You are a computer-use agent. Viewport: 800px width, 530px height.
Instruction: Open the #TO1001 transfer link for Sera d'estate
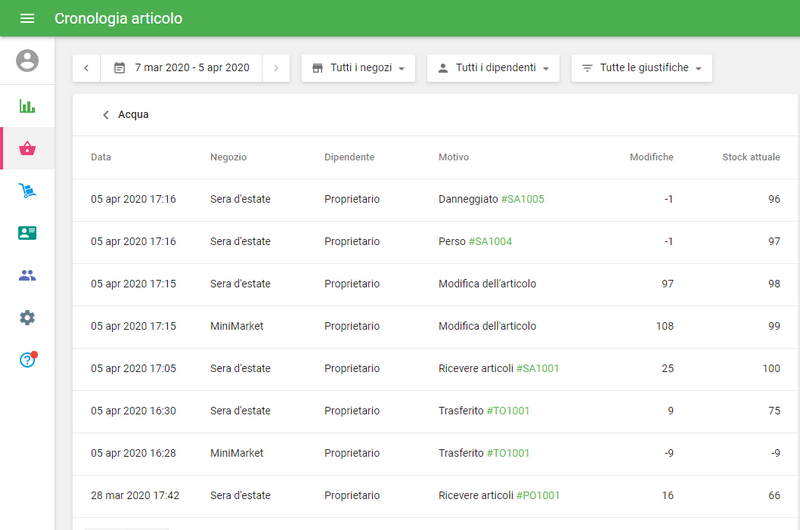(x=508, y=411)
